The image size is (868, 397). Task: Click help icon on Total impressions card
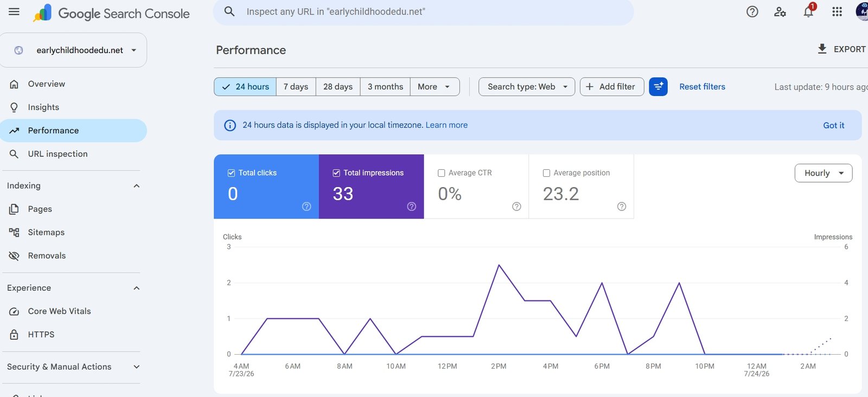pyautogui.click(x=411, y=206)
